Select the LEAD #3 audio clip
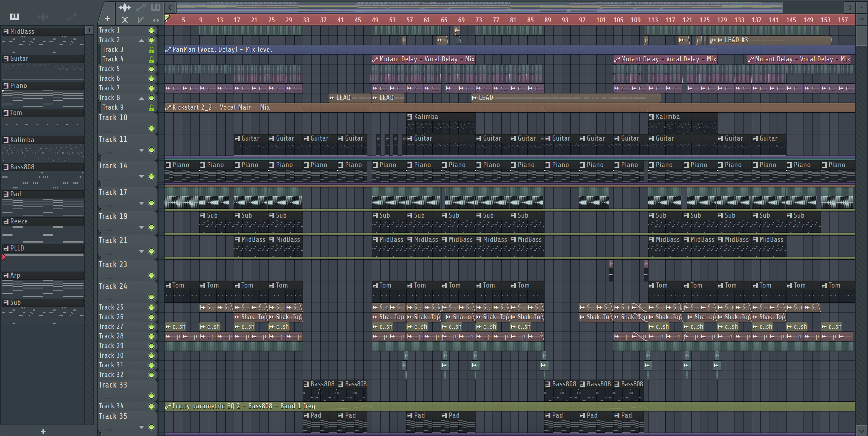Image resolution: width=868 pixels, height=436 pixels. (774, 40)
